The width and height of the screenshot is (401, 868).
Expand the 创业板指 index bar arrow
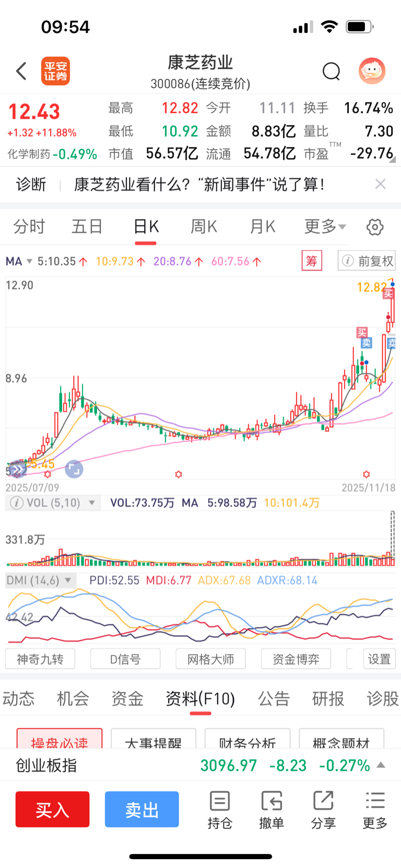[x=381, y=765]
